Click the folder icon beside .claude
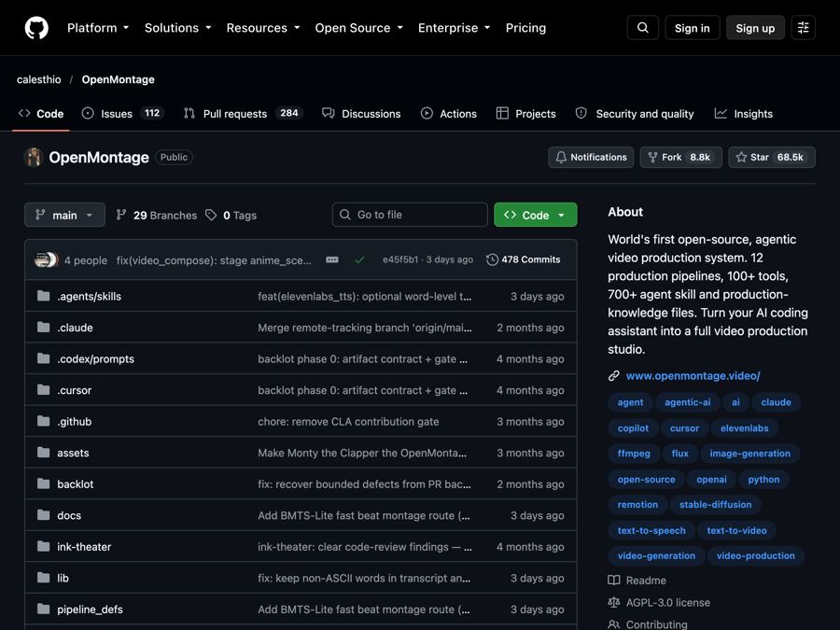 click(x=43, y=328)
